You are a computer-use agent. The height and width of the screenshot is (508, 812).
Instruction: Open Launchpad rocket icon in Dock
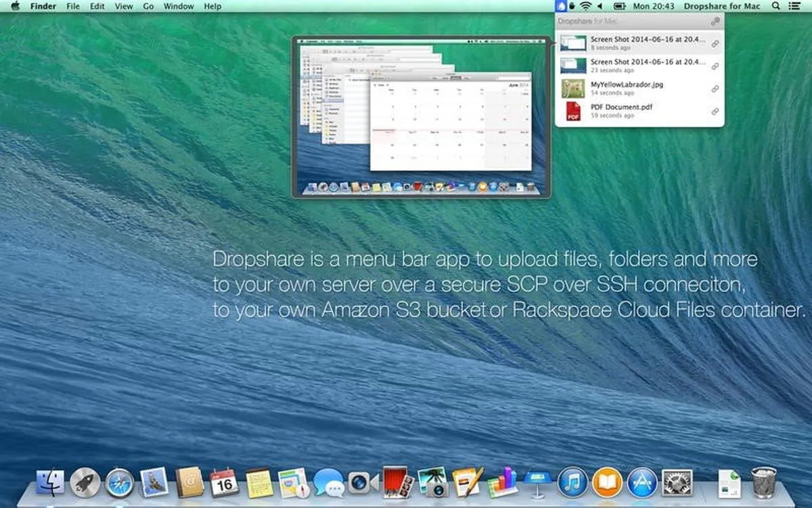click(x=85, y=483)
